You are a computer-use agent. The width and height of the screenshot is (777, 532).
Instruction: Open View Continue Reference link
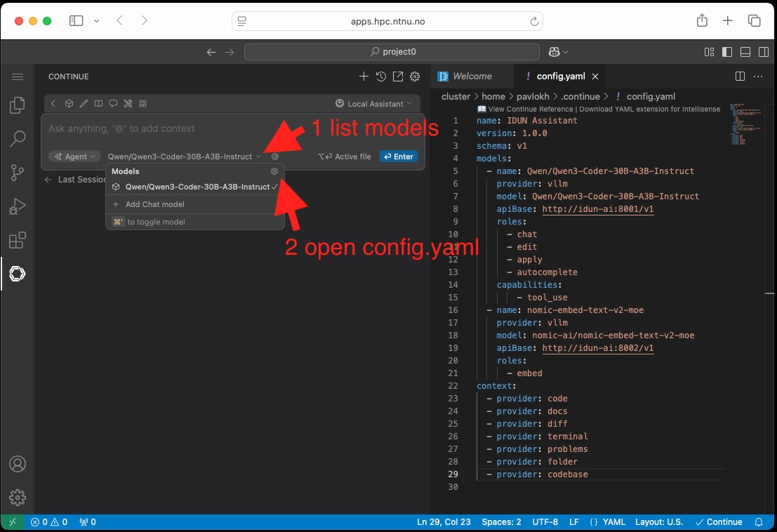click(530, 109)
